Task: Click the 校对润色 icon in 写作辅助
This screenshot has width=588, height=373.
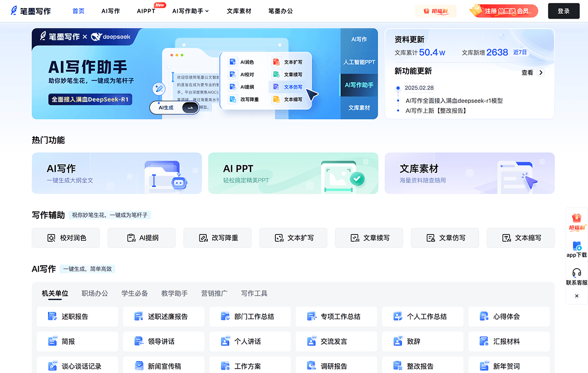Action: point(51,238)
